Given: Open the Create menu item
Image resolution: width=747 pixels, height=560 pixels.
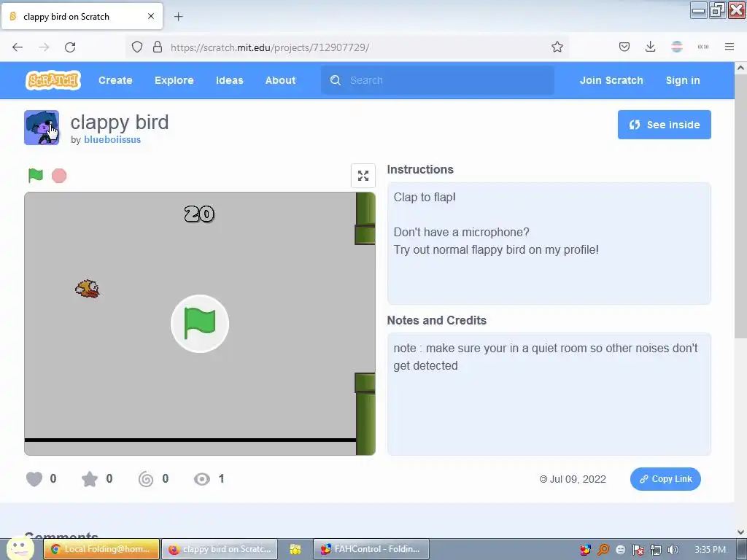Looking at the screenshot, I should 115,80.
